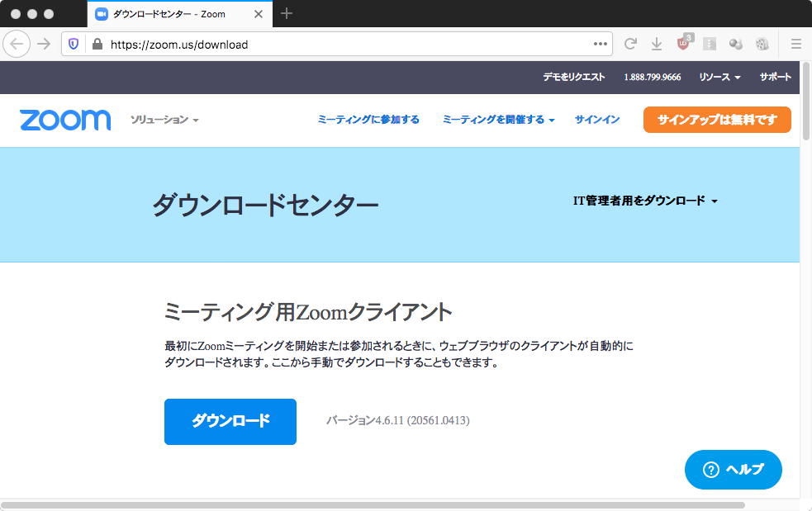Viewport: 812px width, 511px height.
Task: Open a new tab with the plus icon
Action: click(x=287, y=13)
